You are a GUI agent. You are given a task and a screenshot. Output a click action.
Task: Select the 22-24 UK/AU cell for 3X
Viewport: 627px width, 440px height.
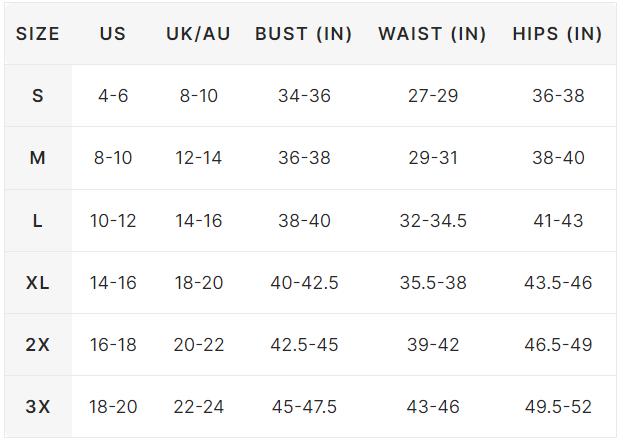[x=198, y=407]
